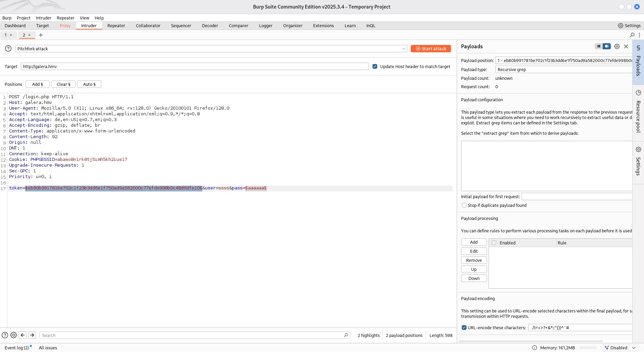Screen dimensions: 644x352
Task: Switch Payloads panel to side-by-side layout
Action: [606, 46]
